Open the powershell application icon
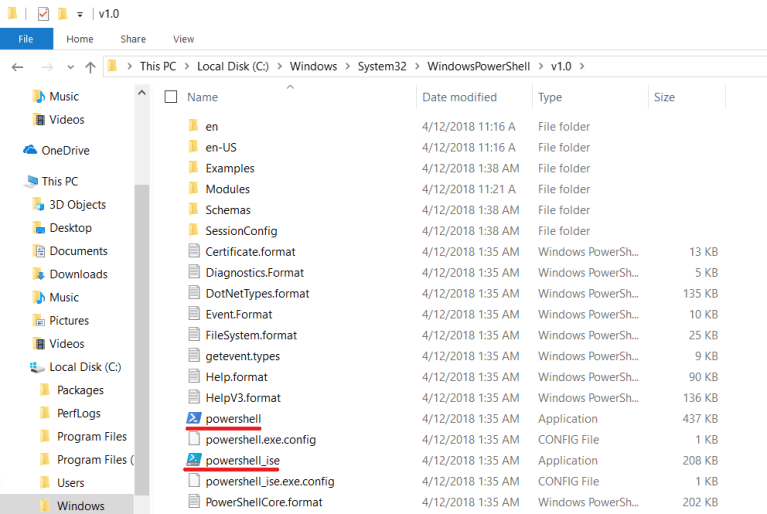The height and width of the screenshot is (514, 767). pyautogui.click(x=194, y=418)
